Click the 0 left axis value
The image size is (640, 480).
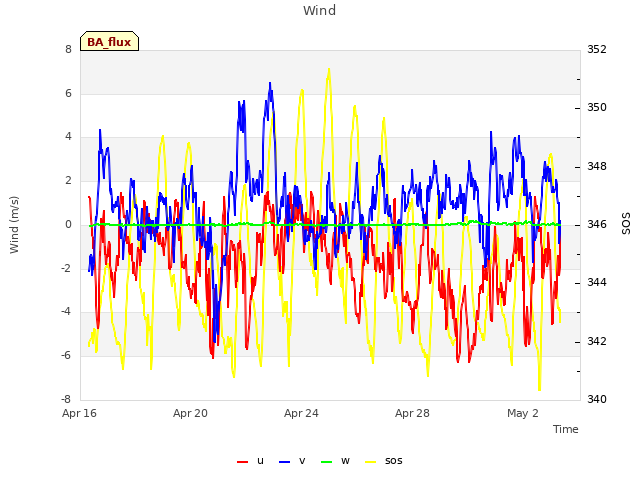tap(68, 224)
